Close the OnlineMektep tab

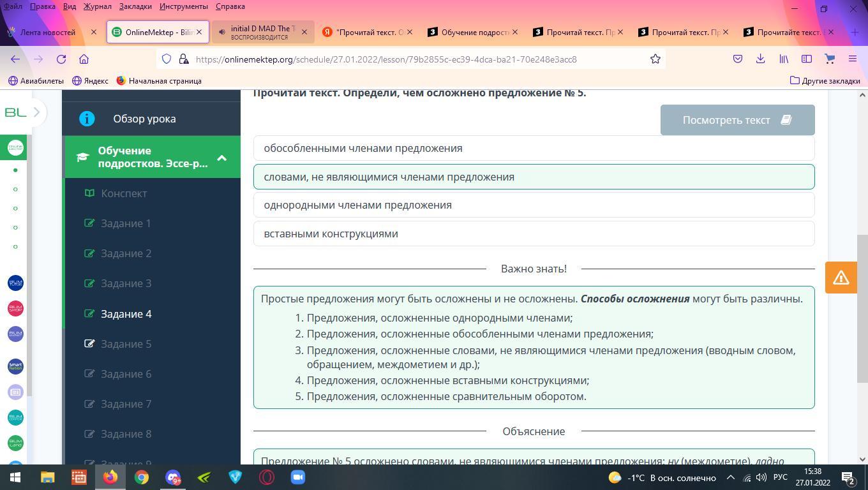(199, 32)
